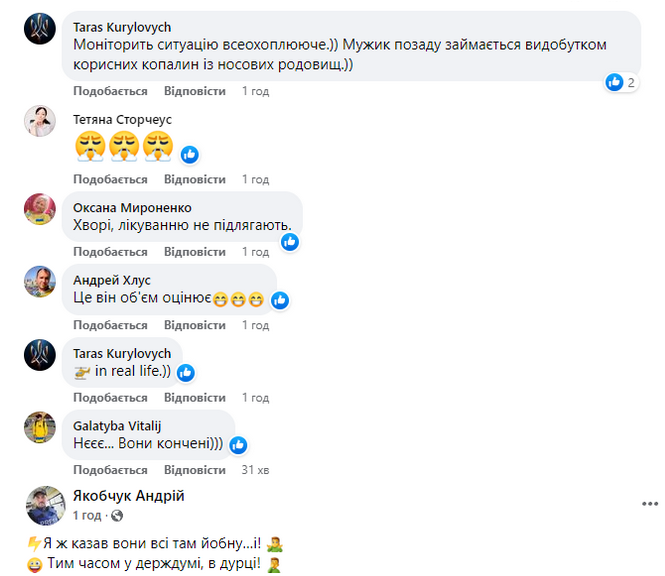Toggle Подобається under Тетяна Сторчеус's comment
Image resolution: width=665 pixels, height=576 pixels.
[110, 179]
